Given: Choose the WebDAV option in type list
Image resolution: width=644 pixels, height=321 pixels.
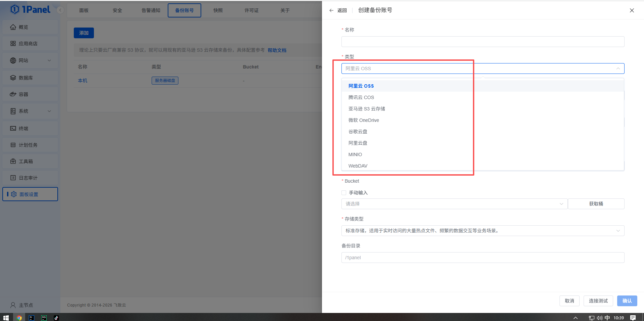Looking at the screenshot, I should coord(358,166).
